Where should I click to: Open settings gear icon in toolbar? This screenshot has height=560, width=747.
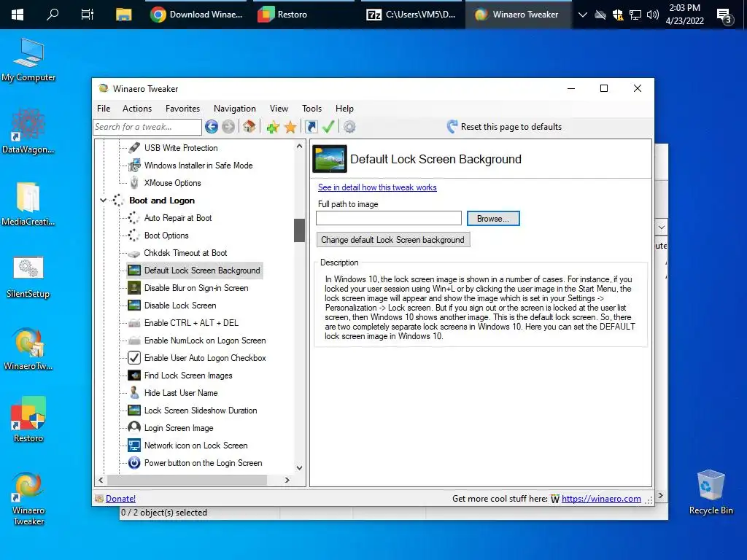(x=349, y=127)
